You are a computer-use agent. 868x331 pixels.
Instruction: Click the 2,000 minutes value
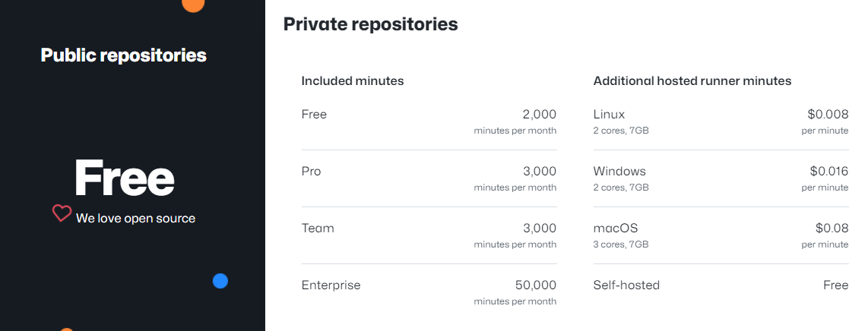coord(539,115)
